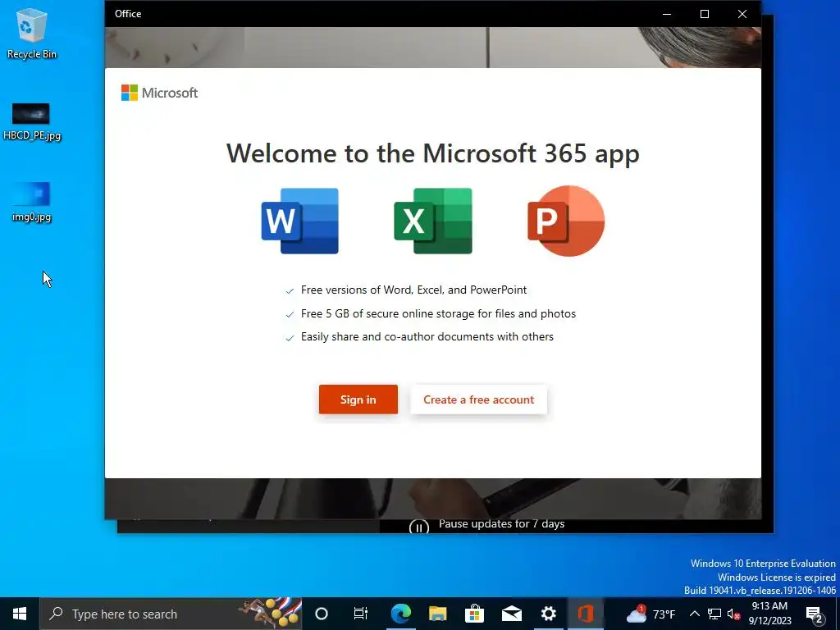Select img0.jpg file on desktop

pos(32,203)
